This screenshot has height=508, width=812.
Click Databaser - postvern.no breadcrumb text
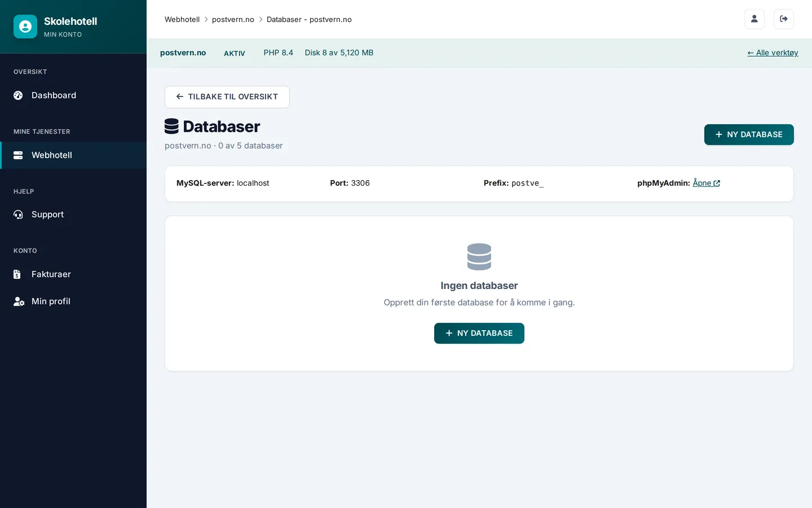click(x=309, y=19)
